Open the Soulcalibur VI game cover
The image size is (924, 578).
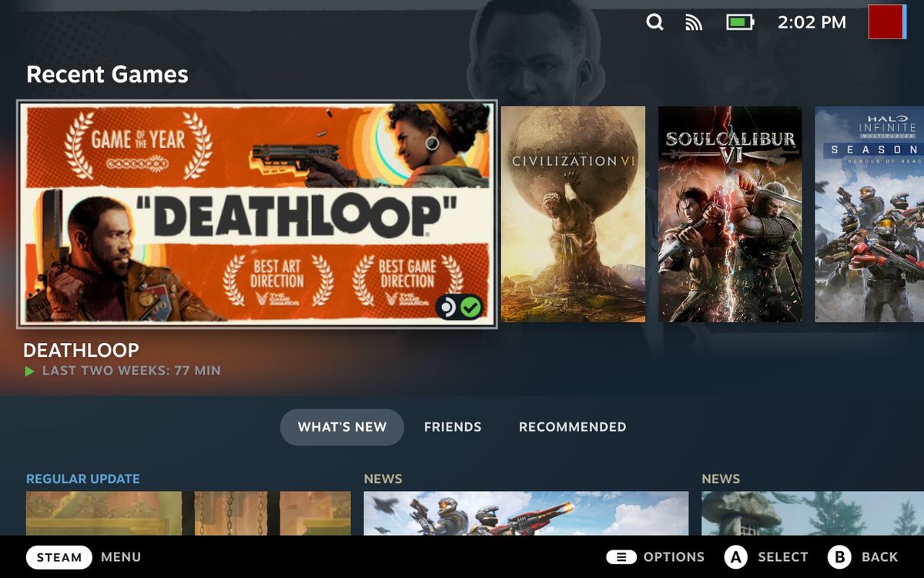tap(730, 214)
